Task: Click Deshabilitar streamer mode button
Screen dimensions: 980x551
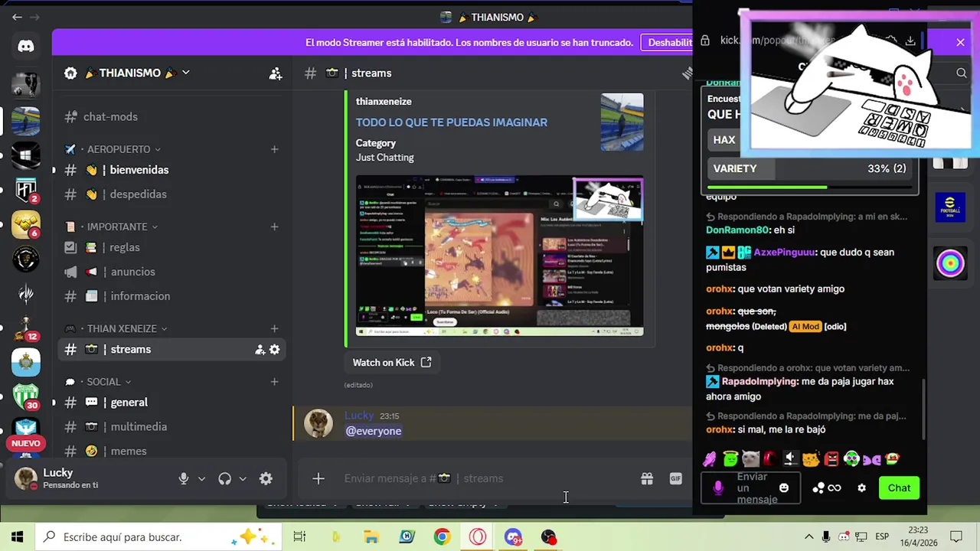Action: tap(668, 43)
